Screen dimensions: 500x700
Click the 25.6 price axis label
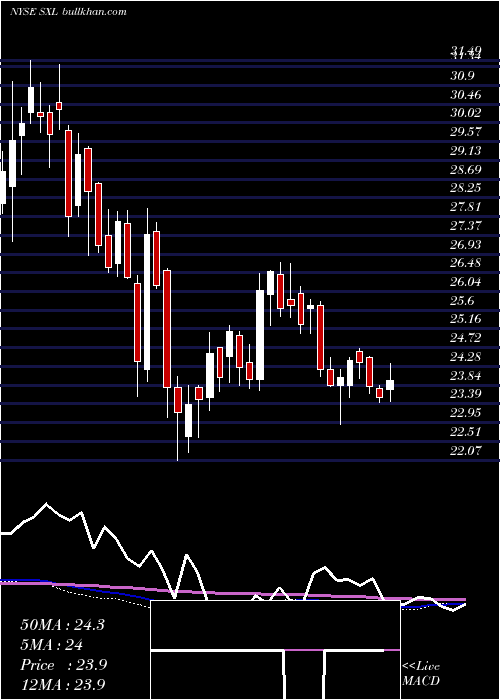coord(462,300)
